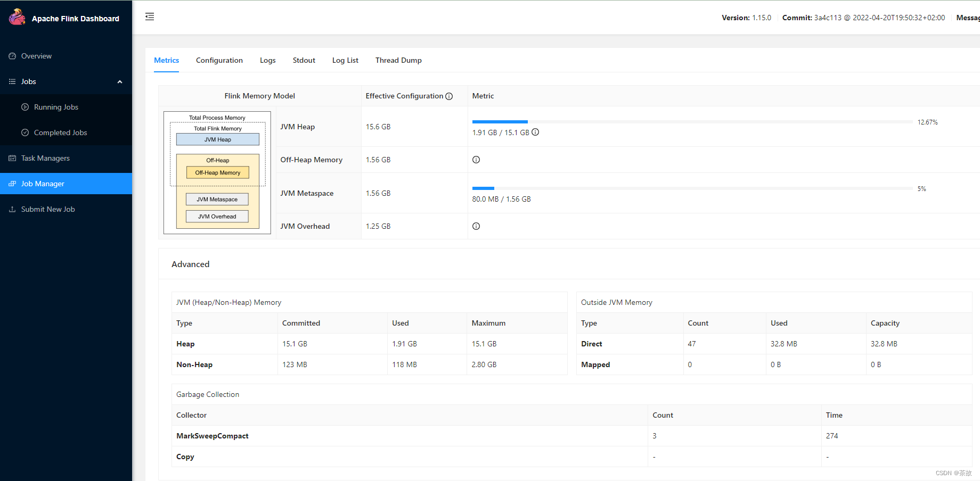Screen dimensions: 980x481
Task: Click the Submit New Job upload icon
Action: [12, 209]
